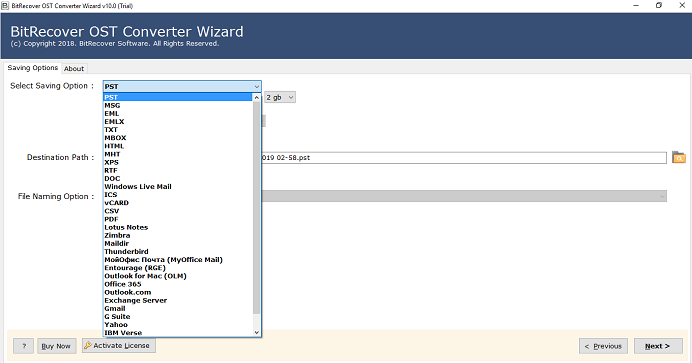This screenshot has height=363, width=692.
Task: Proceed with the Next button
Action: 658,346
